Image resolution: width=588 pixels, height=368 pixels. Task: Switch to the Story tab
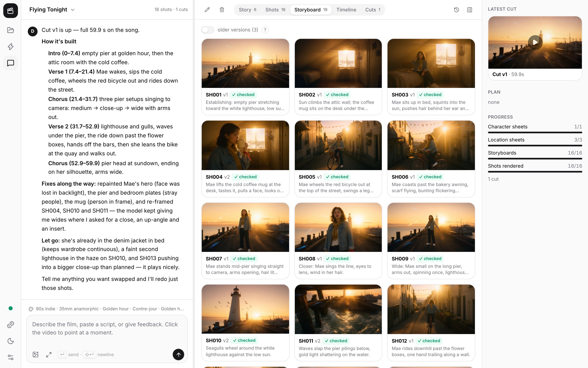[247, 10]
